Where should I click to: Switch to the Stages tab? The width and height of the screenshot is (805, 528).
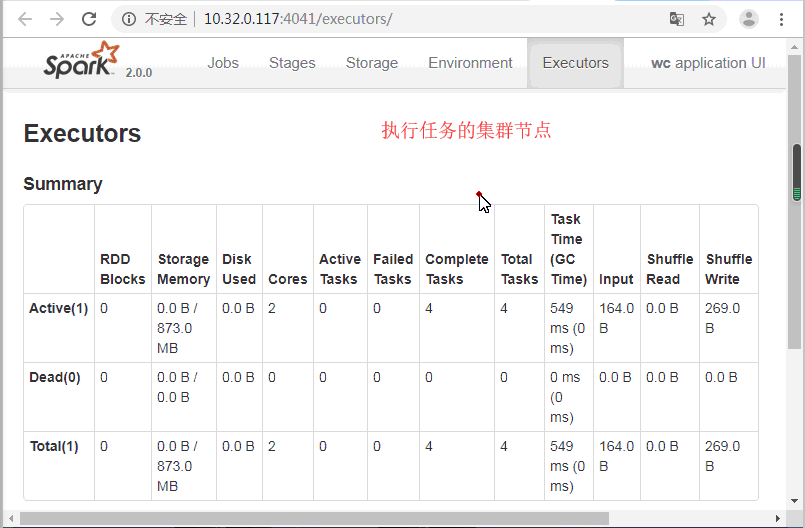(x=292, y=63)
